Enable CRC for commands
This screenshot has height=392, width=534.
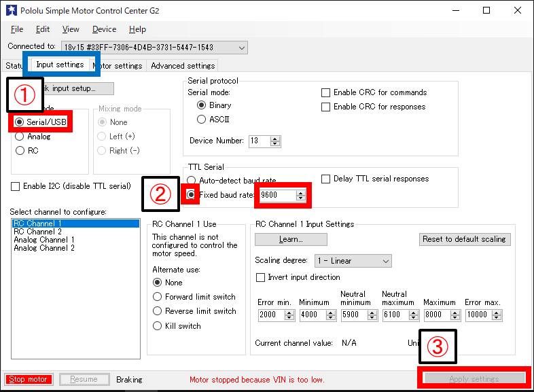[374, 92]
